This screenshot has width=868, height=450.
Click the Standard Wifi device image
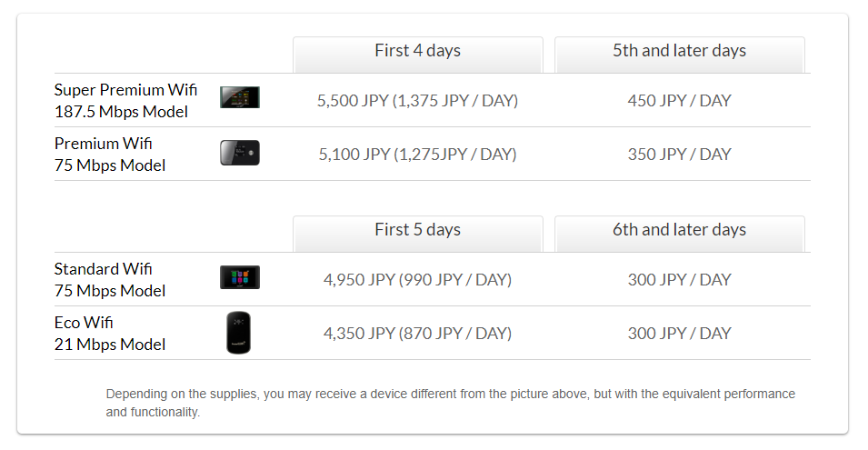click(x=240, y=277)
